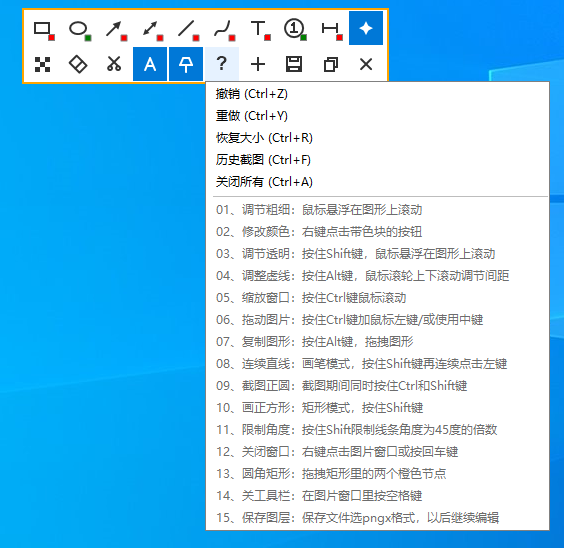Click tip 02、修改颜色
564x548 pixels.
(x=377, y=232)
